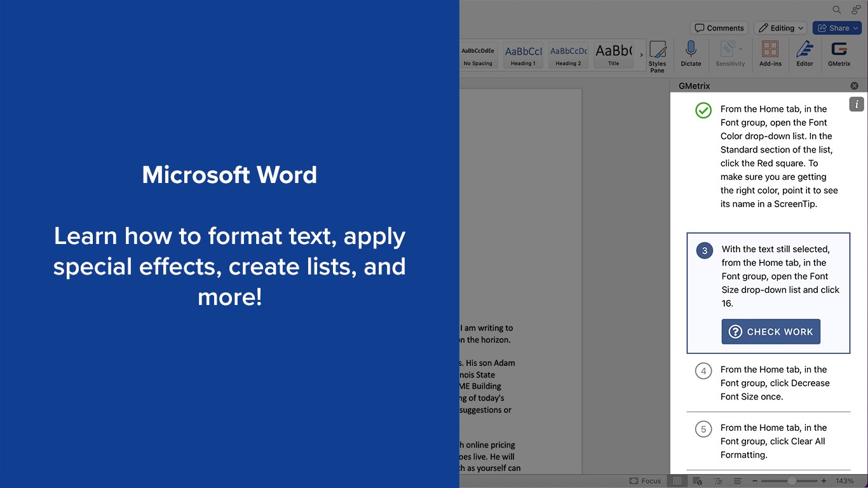Open the GMetrix ribbon button
The height and width of the screenshot is (488, 868).
click(x=839, y=53)
